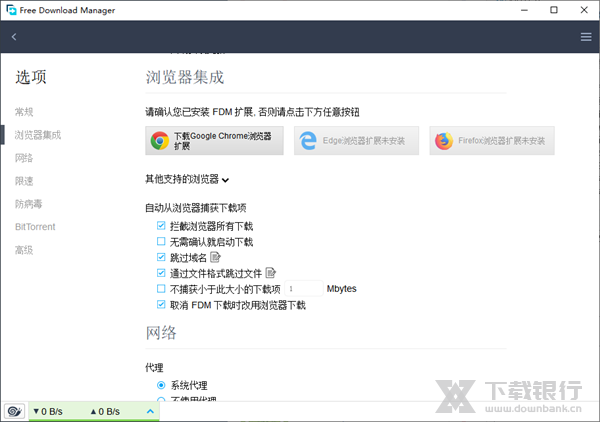This screenshot has width=600, height=422.
Task: Click 下载Google Chrome浏览器扩展 button
Action: (x=214, y=141)
